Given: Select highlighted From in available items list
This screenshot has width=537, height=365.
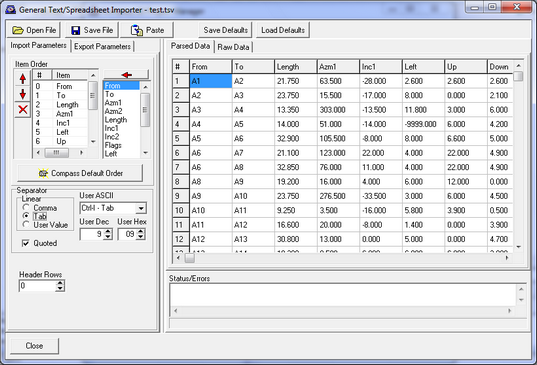Looking at the screenshot, I should coord(122,86).
